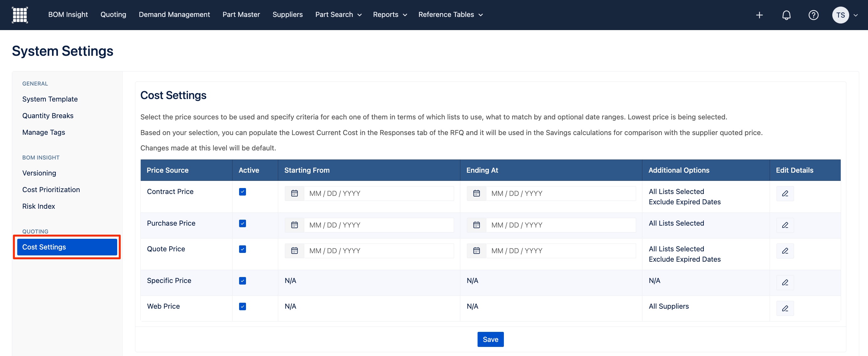Open Quoting in top navigation
Viewport: 868px width, 356px height.
pos(113,14)
